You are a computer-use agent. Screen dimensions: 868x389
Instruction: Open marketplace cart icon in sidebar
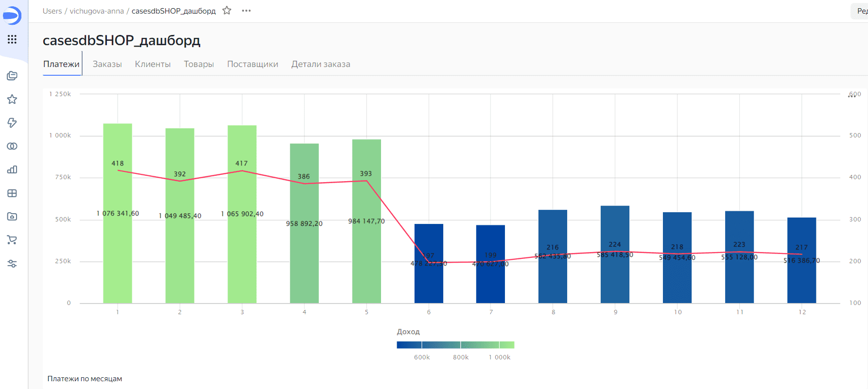12,240
